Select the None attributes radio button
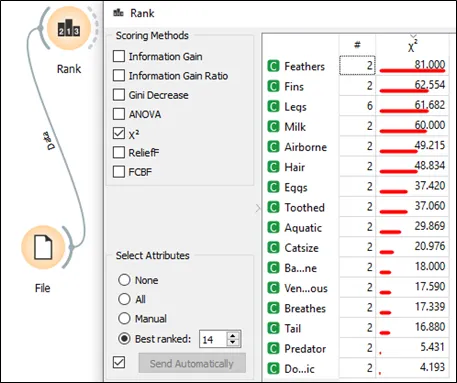The height and width of the screenshot is (383, 457). 124,280
